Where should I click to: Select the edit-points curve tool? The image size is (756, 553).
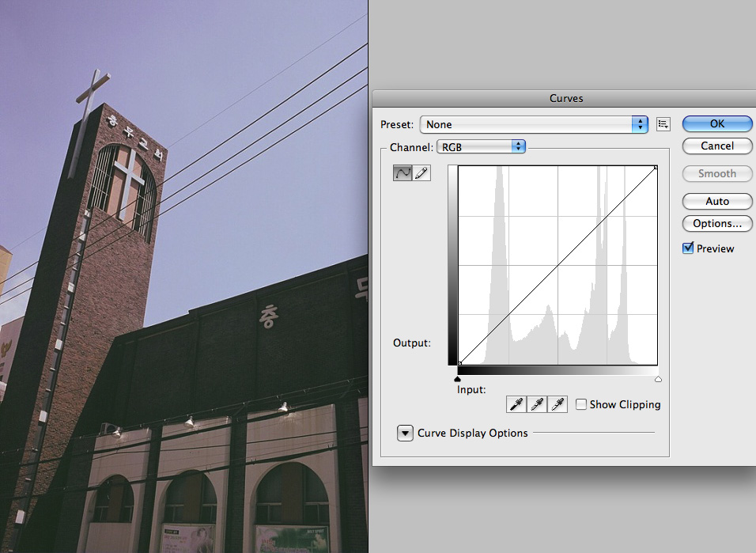point(403,173)
